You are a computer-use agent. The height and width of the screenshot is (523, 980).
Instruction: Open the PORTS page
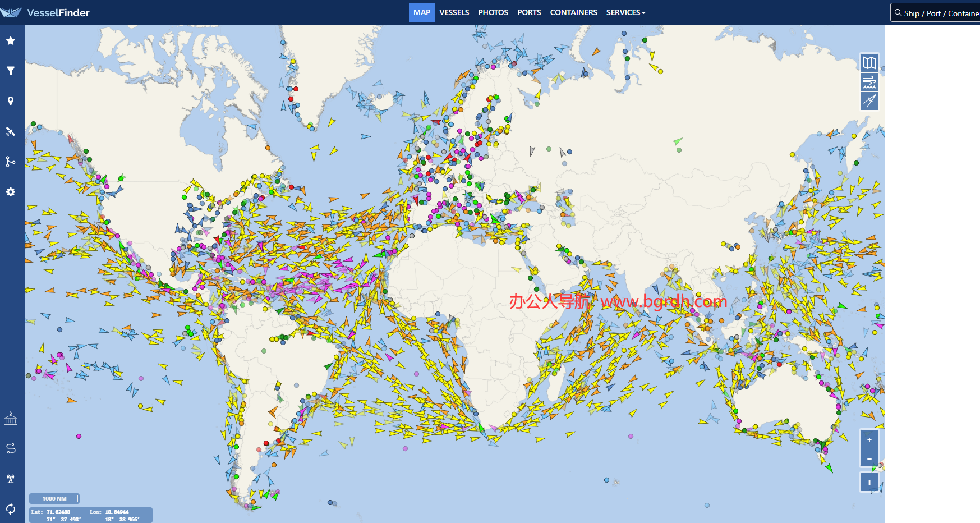[529, 12]
